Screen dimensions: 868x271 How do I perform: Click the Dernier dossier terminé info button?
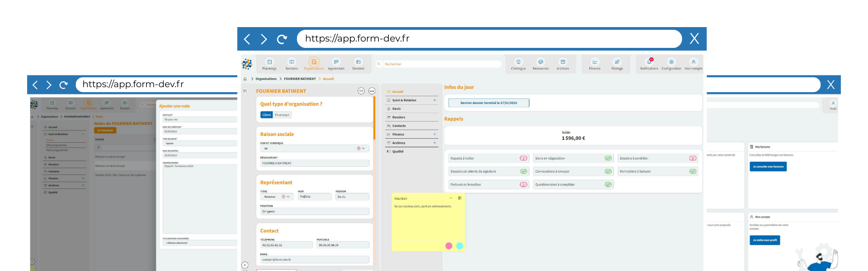[488, 103]
